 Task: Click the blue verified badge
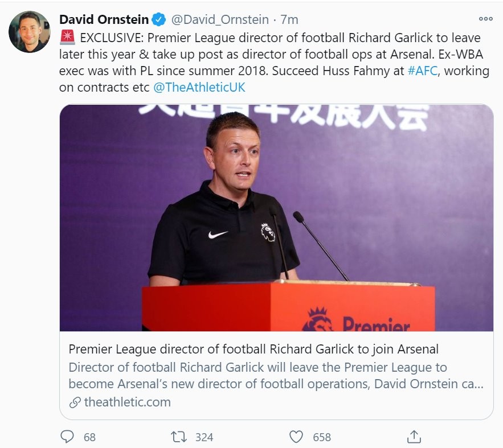coord(159,20)
